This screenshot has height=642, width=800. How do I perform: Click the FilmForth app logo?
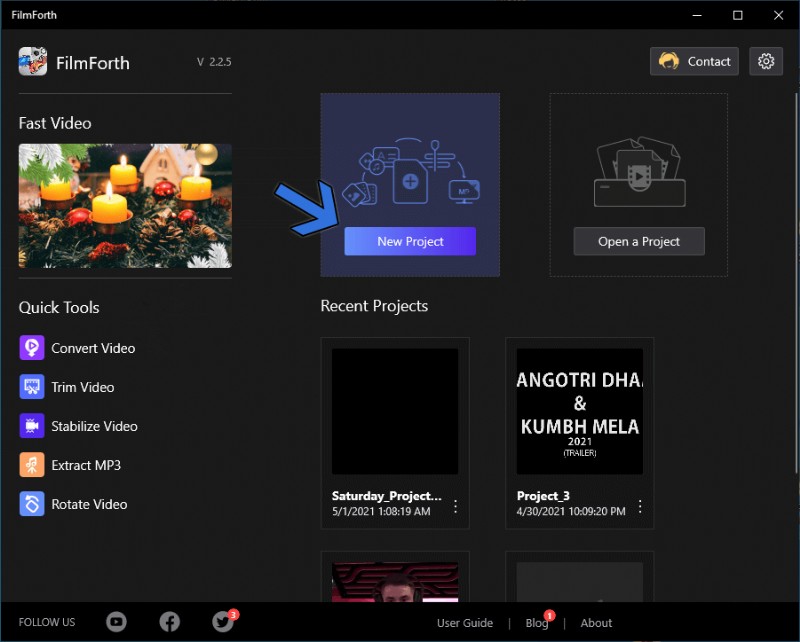point(33,61)
